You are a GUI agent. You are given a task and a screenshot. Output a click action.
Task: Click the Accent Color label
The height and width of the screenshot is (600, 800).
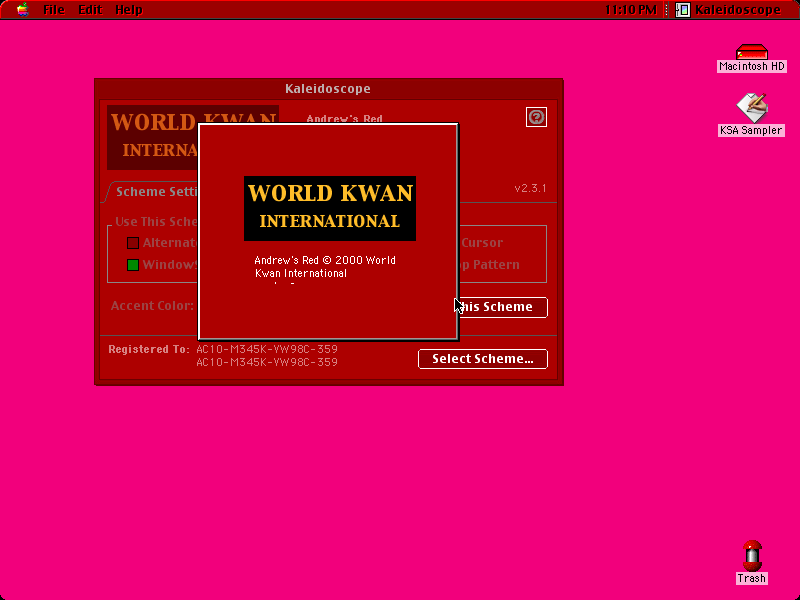(152, 306)
